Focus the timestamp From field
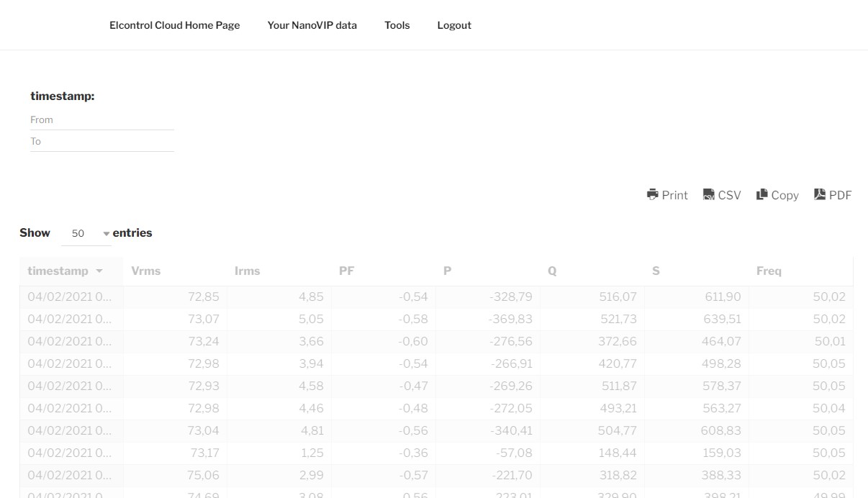This screenshot has width=868, height=498. coord(102,120)
